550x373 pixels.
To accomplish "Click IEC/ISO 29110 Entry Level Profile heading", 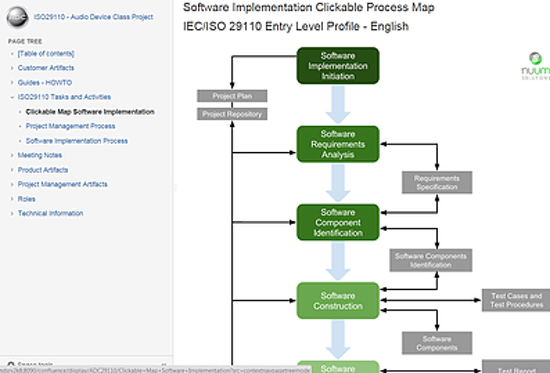I will pyautogui.click(x=296, y=26).
